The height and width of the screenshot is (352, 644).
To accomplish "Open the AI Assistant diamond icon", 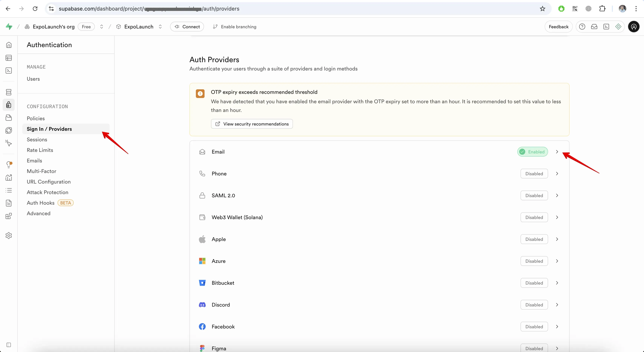I will [x=618, y=27].
